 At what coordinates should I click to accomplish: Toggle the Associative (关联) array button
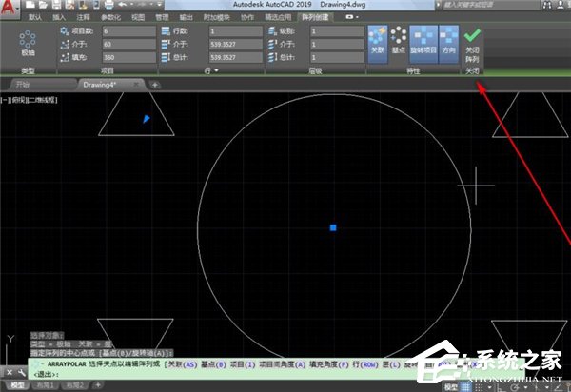pos(376,40)
